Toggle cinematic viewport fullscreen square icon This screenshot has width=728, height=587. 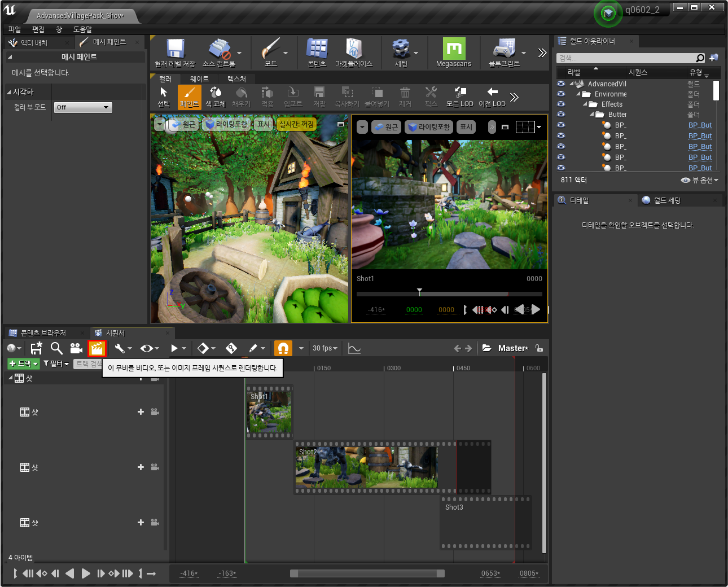tap(505, 127)
